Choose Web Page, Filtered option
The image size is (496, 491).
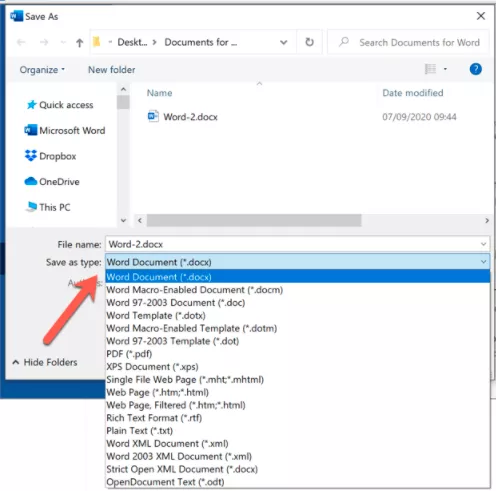click(298, 405)
